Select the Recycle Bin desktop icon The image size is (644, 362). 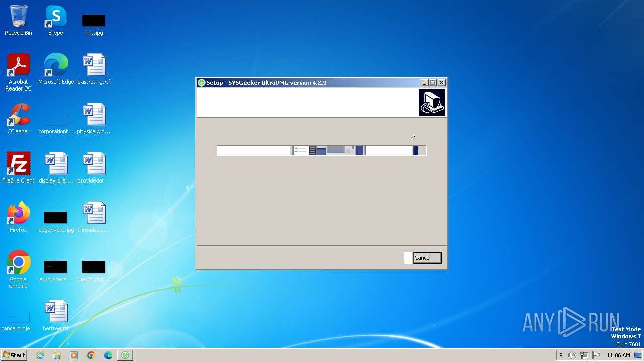18,20
